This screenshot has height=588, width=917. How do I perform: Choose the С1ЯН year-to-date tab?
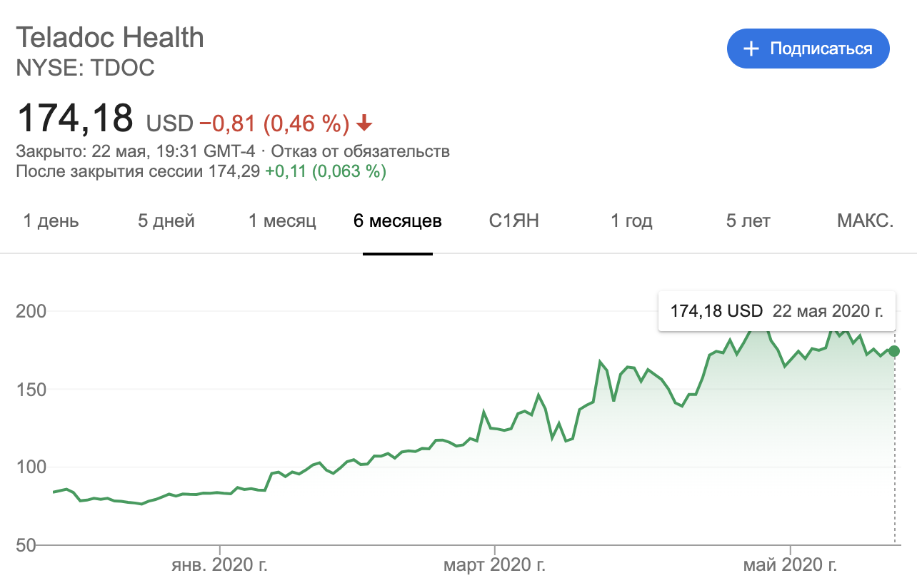[514, 221]
